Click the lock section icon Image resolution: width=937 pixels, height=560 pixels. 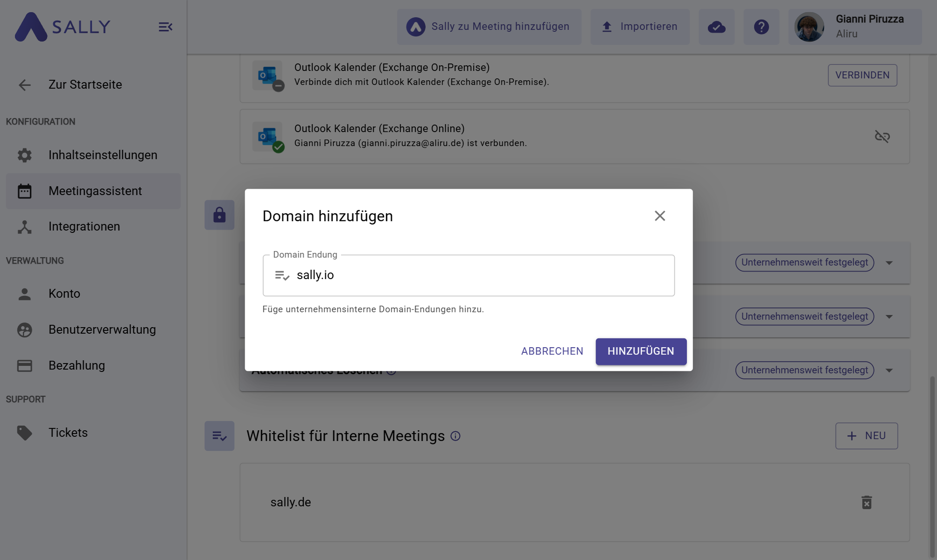(219, 215)
